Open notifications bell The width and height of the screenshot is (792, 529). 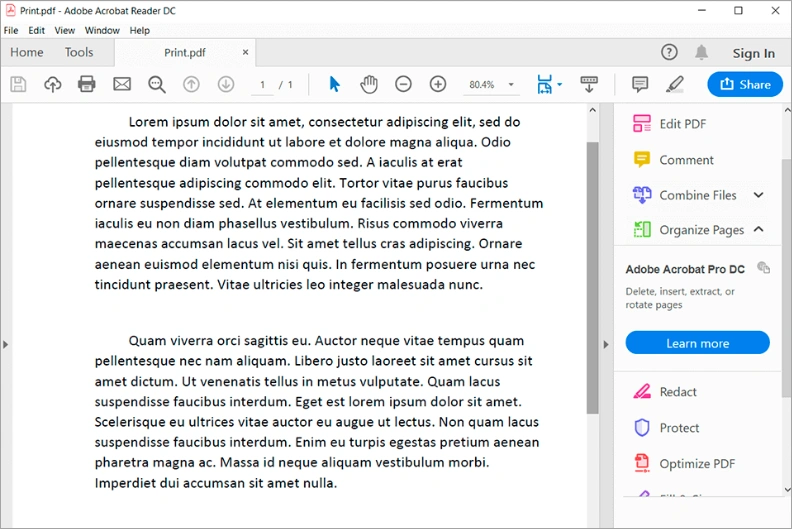[701, 52]
